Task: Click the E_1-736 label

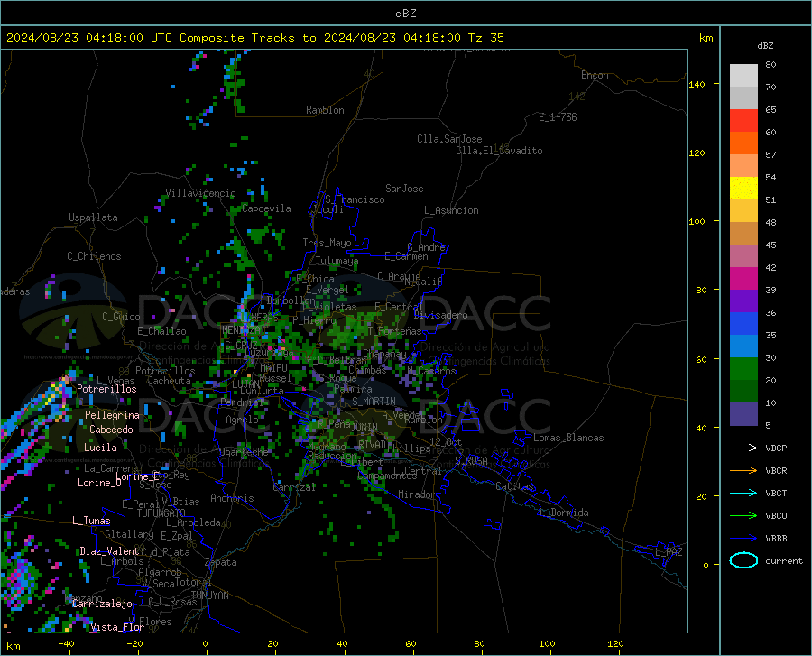Action: (558, 117)
